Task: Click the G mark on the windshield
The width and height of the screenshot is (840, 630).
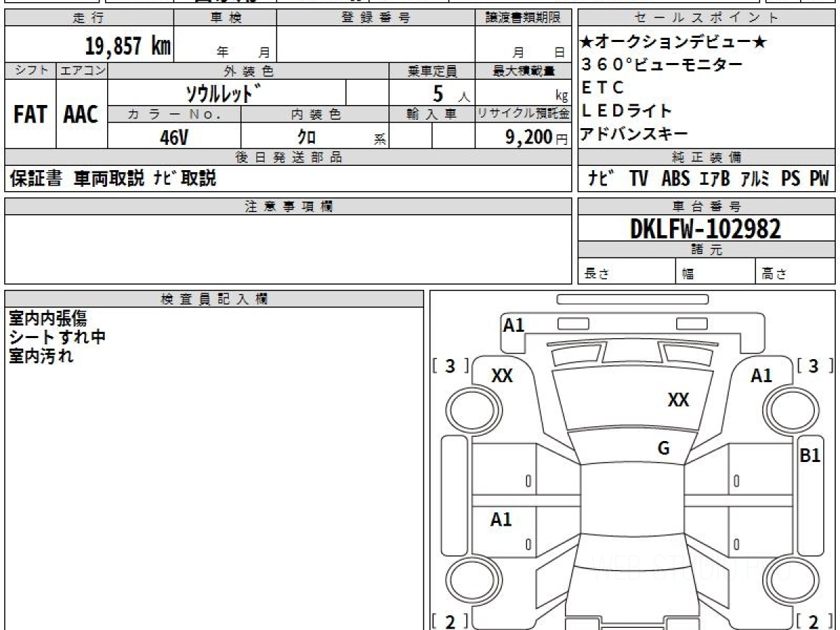Action: point(664,449)
